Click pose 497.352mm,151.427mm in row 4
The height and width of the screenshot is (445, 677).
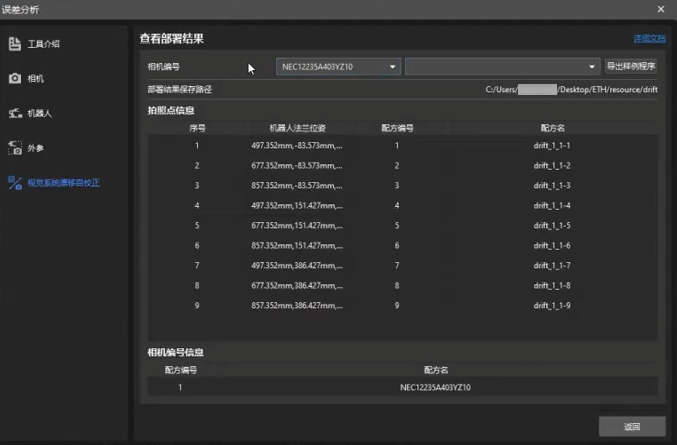click(x=297, y=205)
